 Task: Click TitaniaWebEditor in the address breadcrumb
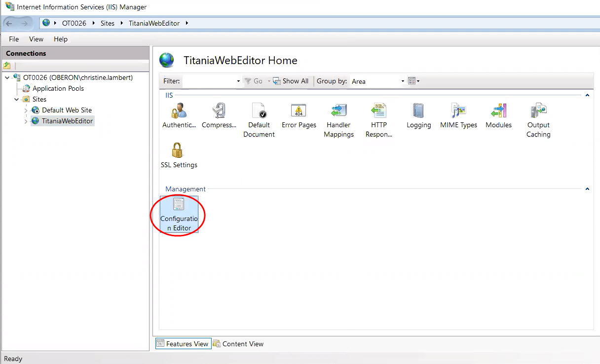tap(154, 23)
